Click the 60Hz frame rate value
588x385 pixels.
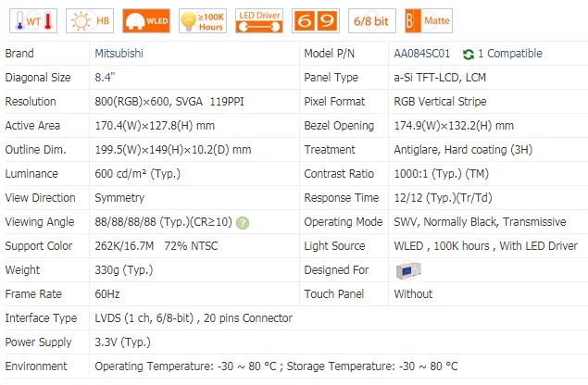pyautogui.click(x=107, y=294)
